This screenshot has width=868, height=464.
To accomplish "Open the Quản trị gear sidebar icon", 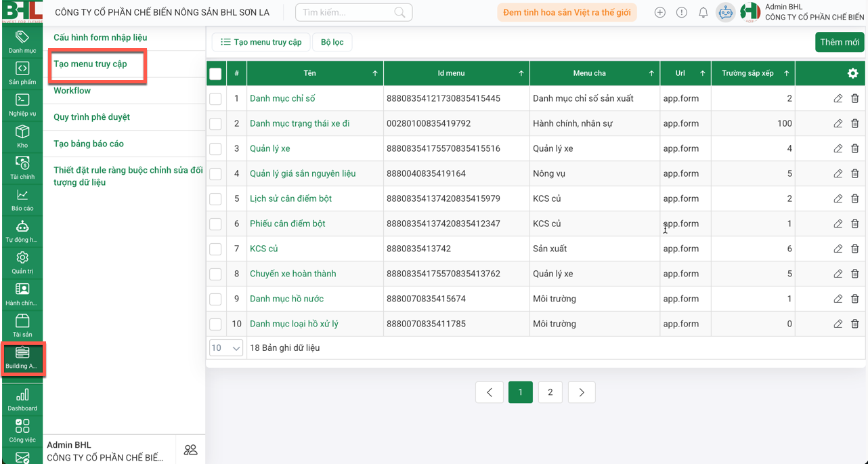I will 22,262.
